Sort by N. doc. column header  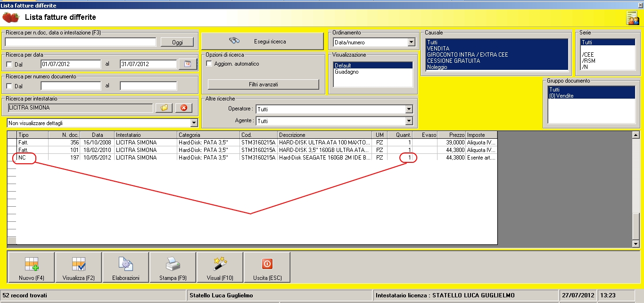coord(64,135)
